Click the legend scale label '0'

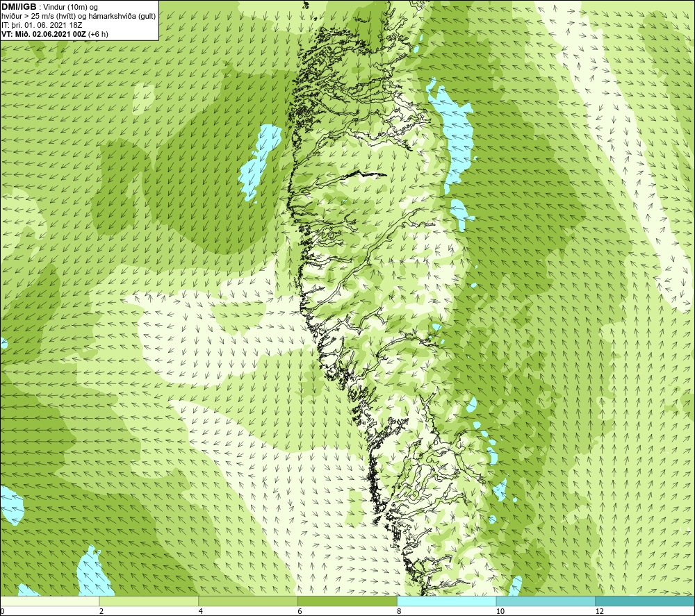click(2, 612)
